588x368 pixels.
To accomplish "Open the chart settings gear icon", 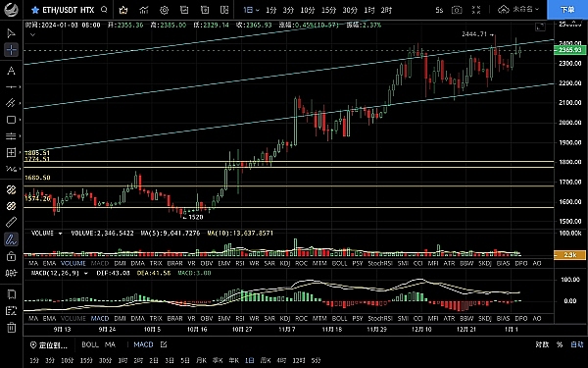I will 164,10.
